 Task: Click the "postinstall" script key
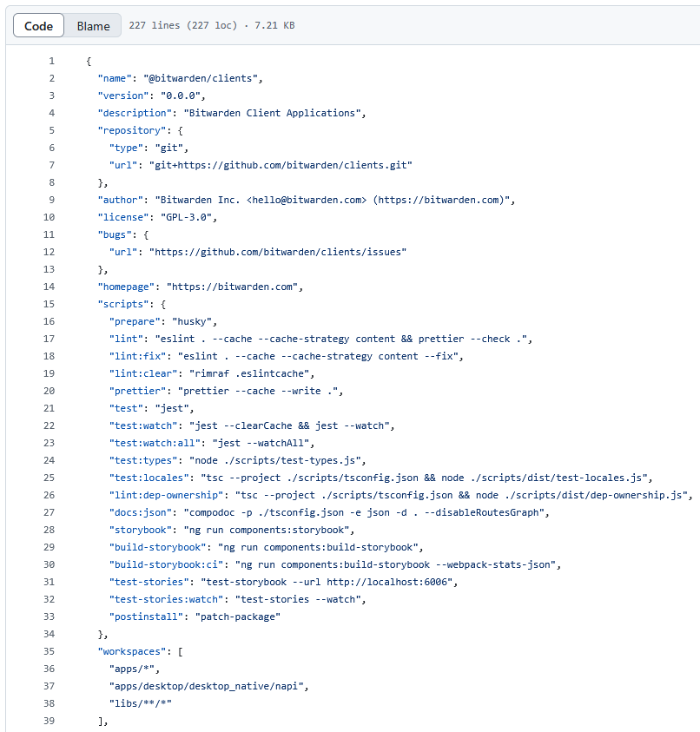146,617
